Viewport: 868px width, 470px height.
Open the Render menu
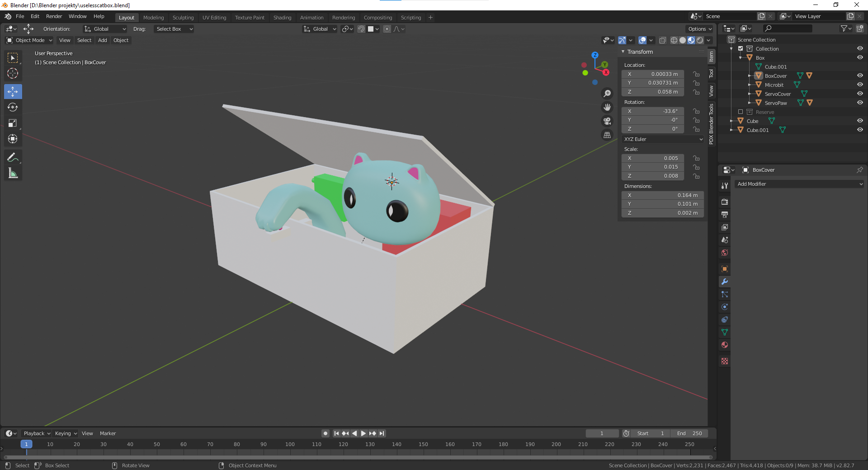[x=54, y=16]
